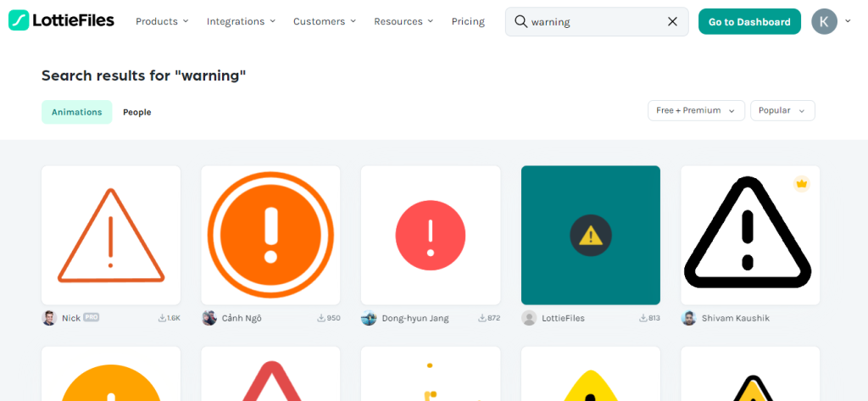Click the premium crown badge on the black triangle animation
Viewport: 868px width, 401px height.
tap(800, 184)
